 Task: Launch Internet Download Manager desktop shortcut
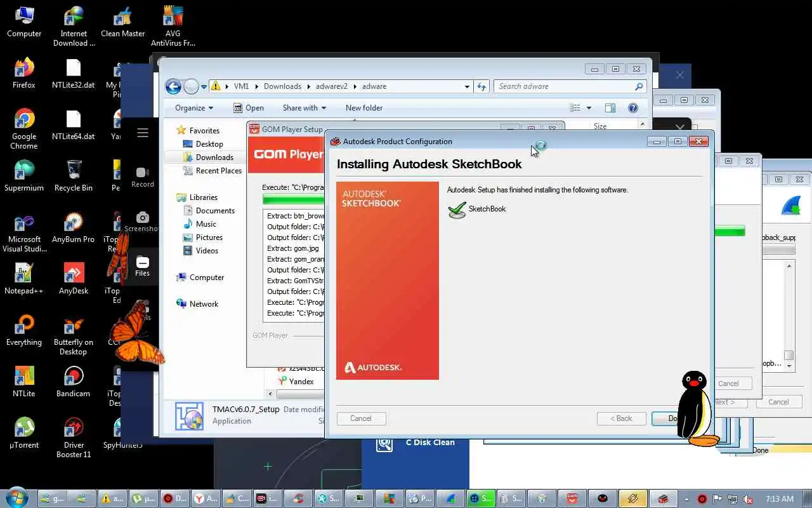pyautogui.click(x=74, y=27)
